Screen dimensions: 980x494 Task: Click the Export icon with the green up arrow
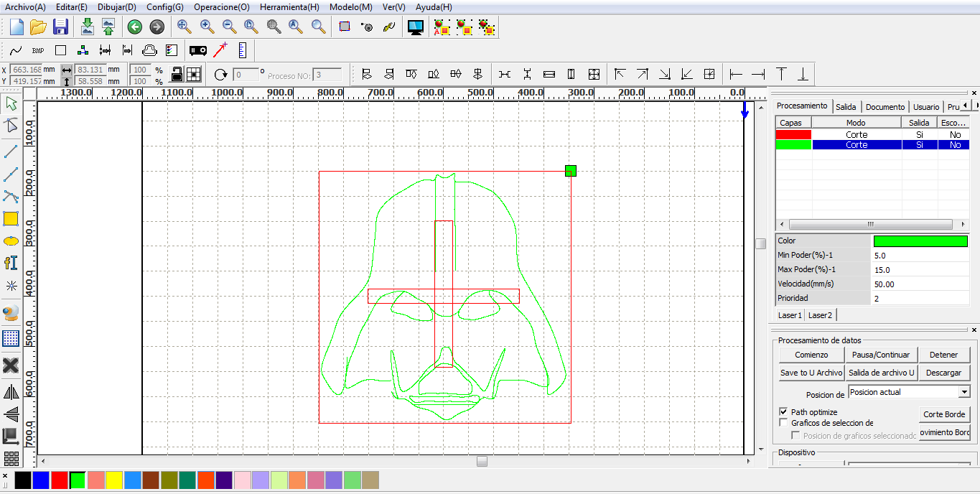[108, 27]
